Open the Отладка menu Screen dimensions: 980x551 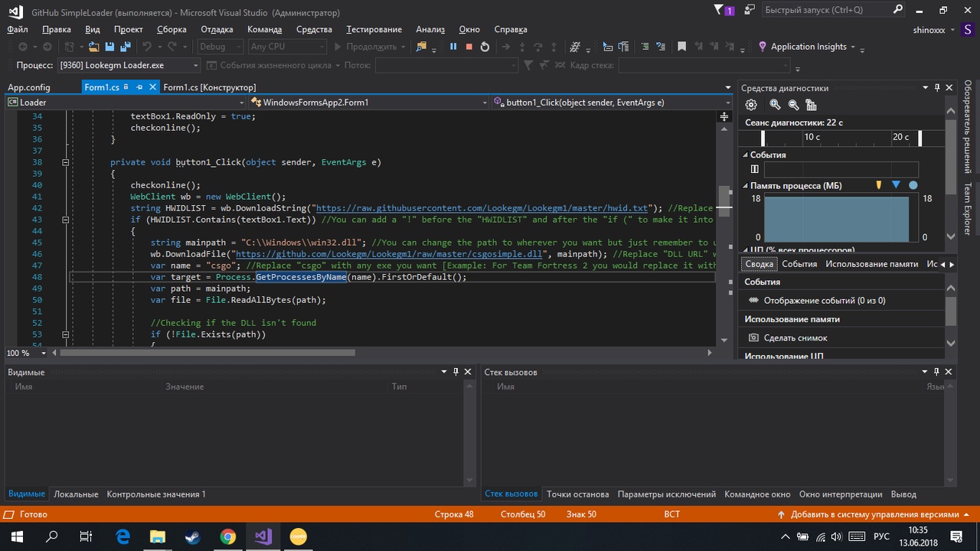coord(217,29)
